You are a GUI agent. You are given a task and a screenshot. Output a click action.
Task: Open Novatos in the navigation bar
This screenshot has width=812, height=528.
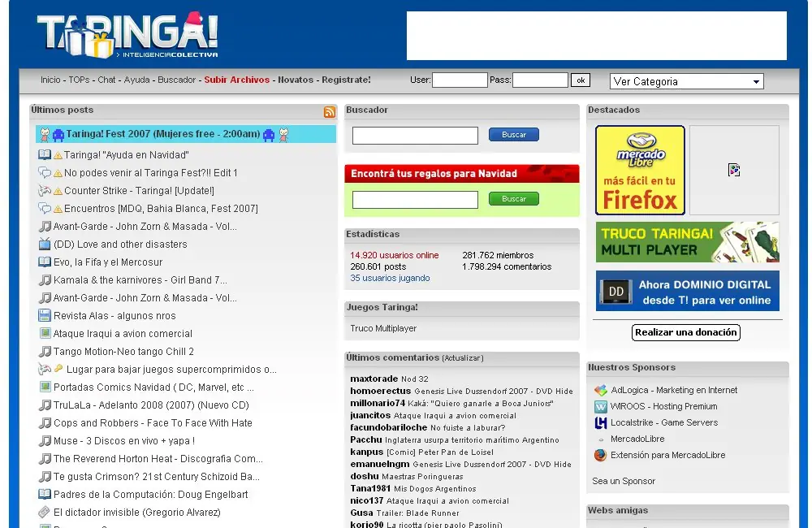(x=296, y=80)
